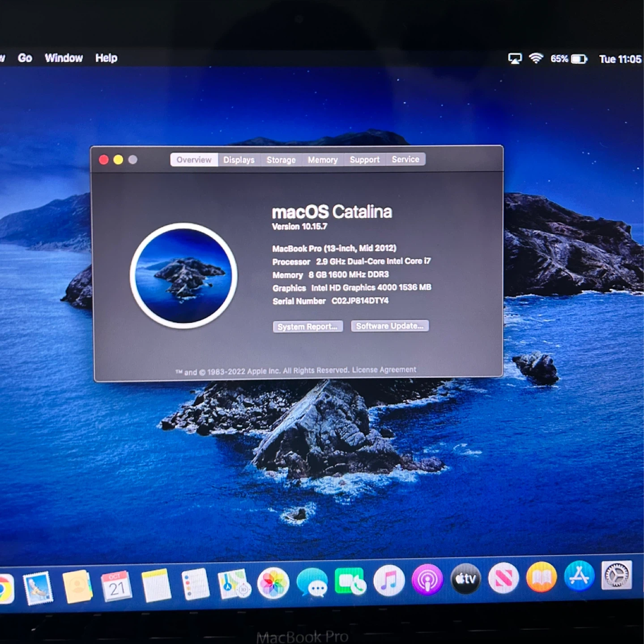The width and height of the screenshot is (644, 644).
Task: Click the Wi-Fi status icon
Action: pyautogui.click(x=536, y=59)
